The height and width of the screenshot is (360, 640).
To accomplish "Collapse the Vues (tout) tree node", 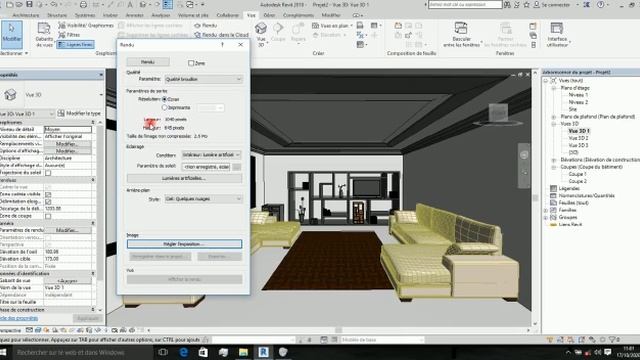I will click(x=546, y=80).
